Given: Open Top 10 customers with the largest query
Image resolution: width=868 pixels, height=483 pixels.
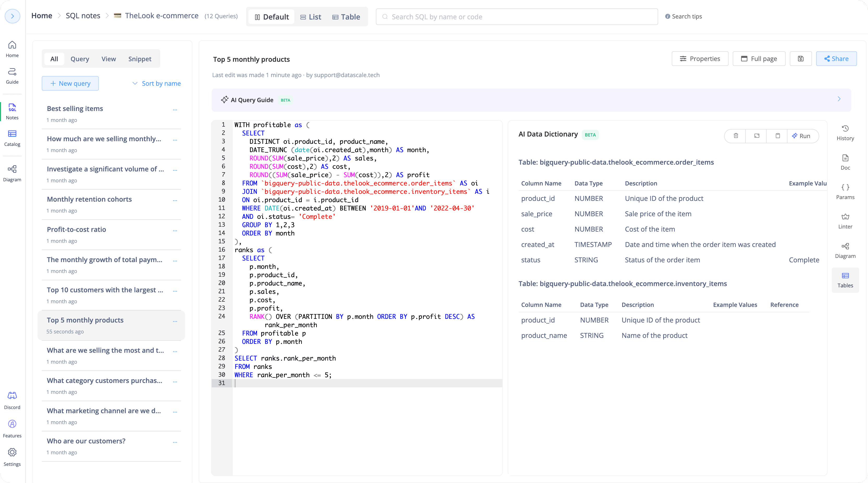Looking at the screenshot, I should 111,295.
